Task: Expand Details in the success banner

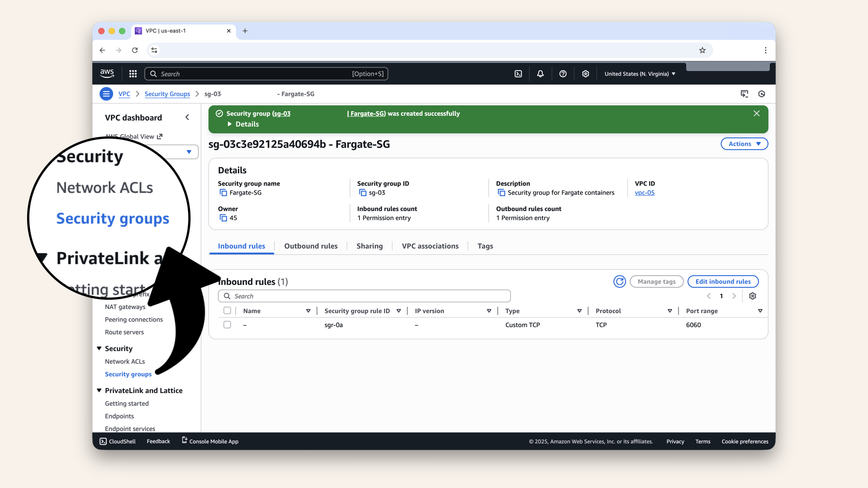Action: 243,124
